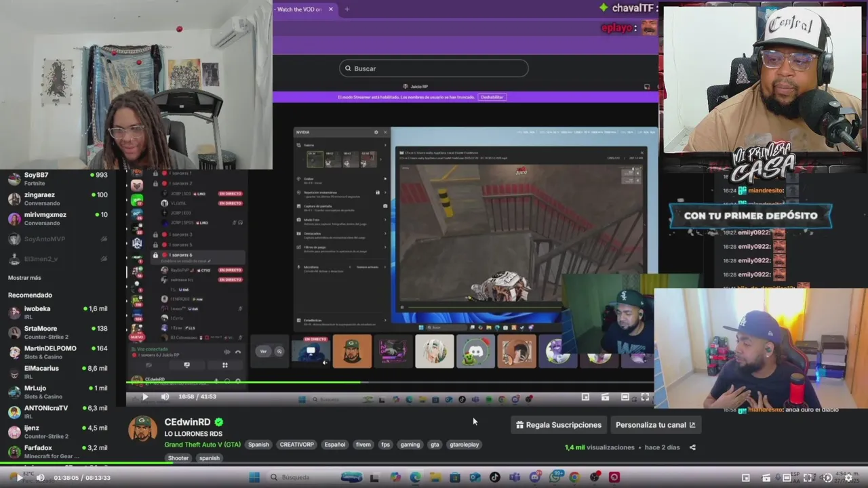Open Outlook from the taskbar
This screenshot has height=488, width=868.
click(475, 478)
